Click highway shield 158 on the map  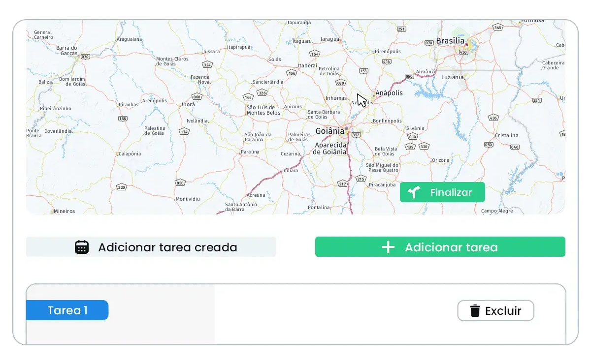[123, 119]
